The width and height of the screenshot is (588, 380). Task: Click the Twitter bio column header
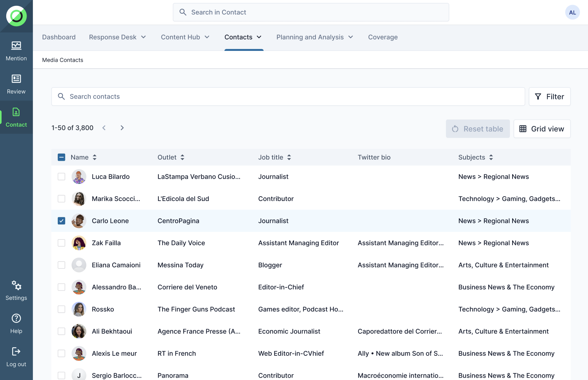tap(374, 157)
